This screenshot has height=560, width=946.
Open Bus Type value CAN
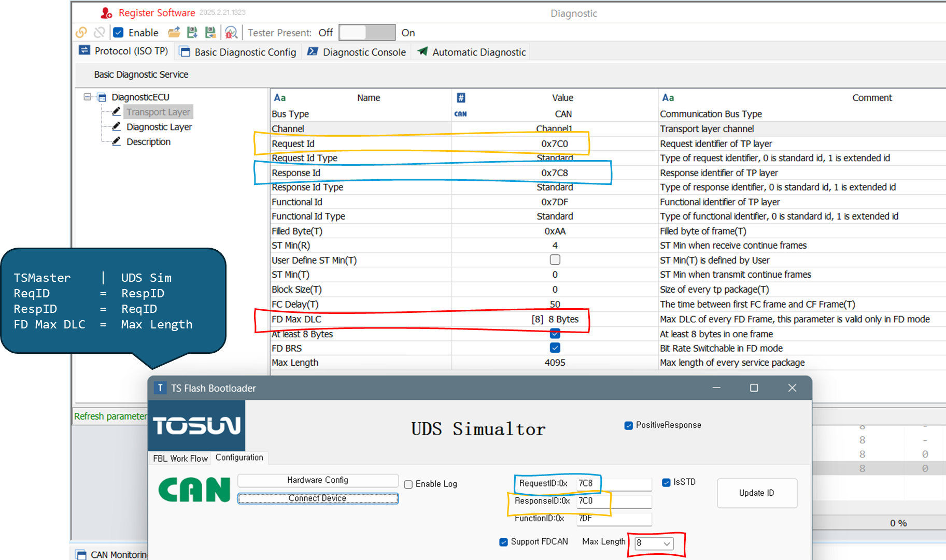click(555, 114)
